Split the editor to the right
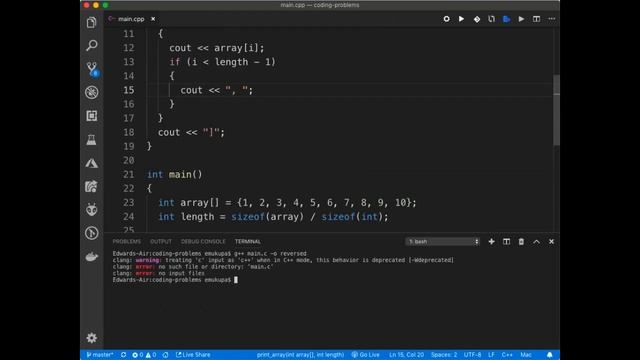 point(536,19)
